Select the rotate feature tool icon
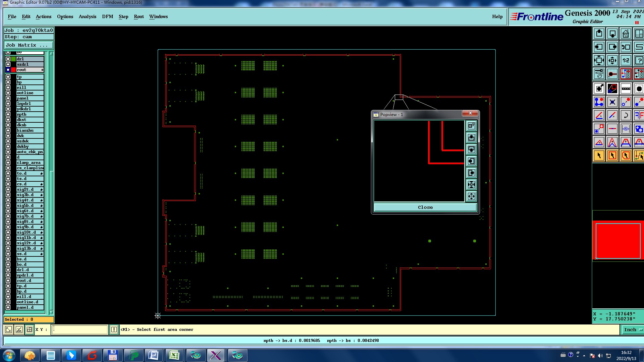Screen dimensions: 644x362 626,116
